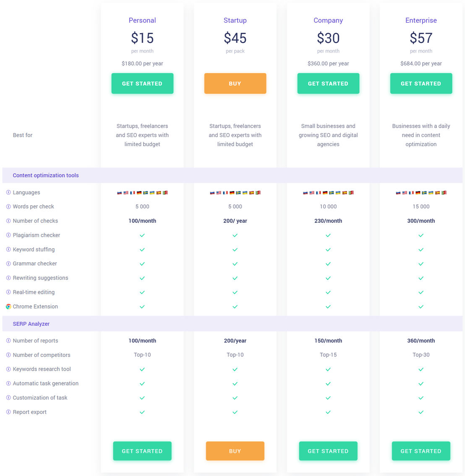Image resolution: width=465 pixels, height=476 pixels.
Task: Show info for Number of reports
Action: [x=8, y=340]
